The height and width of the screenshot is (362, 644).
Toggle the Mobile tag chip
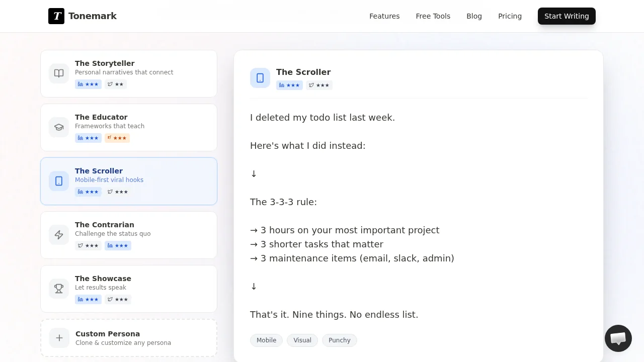[266, 340]
